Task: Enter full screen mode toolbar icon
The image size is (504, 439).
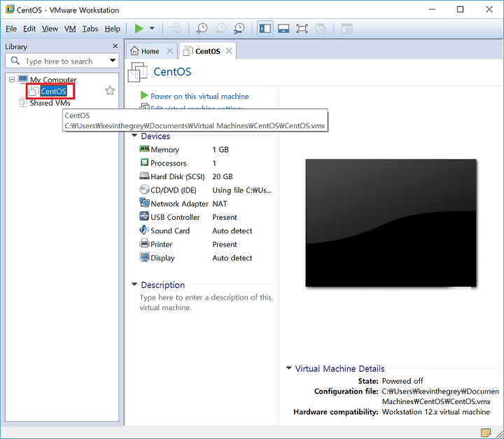Action: (x=302, y=29)
